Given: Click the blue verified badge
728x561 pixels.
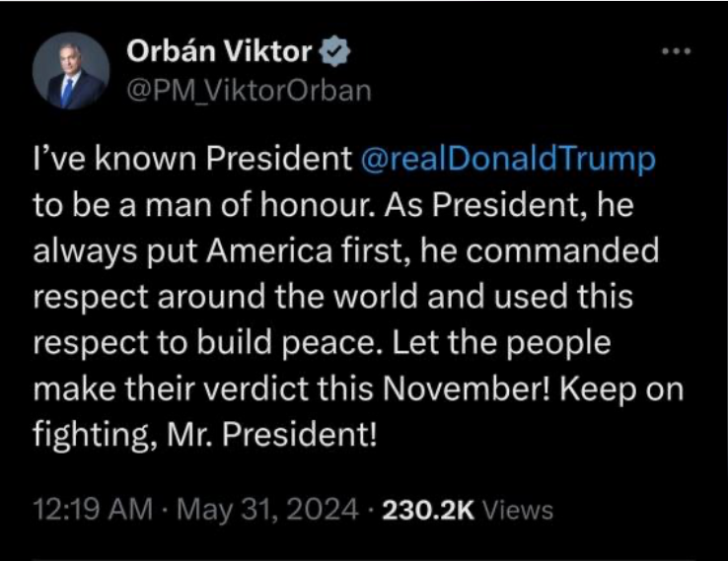Looking at the screenshot, I should point(334,51).
